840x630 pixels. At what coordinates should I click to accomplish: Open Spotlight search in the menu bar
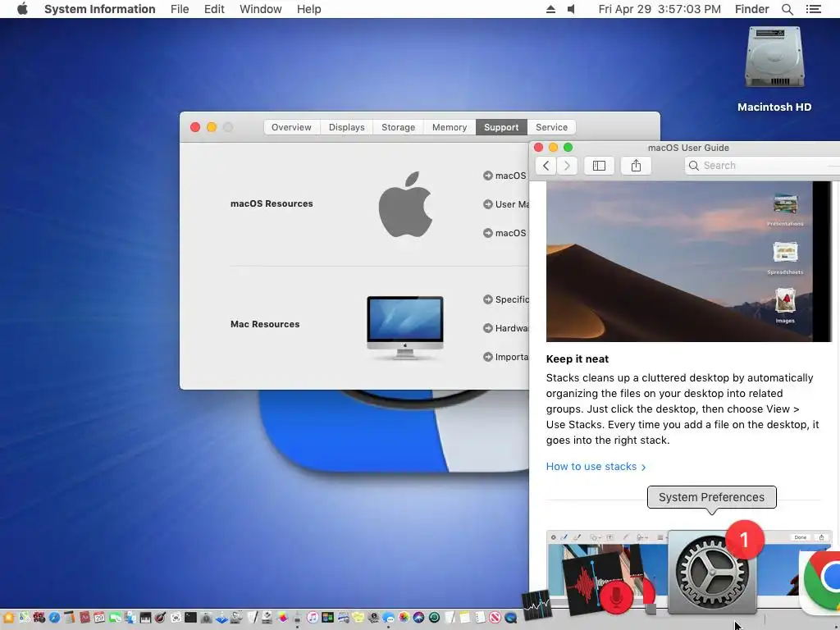pos(787,9)
